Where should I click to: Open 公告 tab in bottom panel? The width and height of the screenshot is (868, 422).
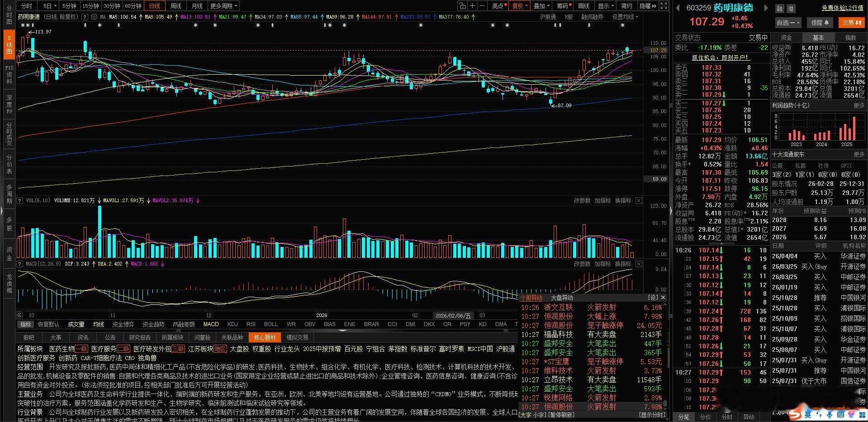click(110, 337)
